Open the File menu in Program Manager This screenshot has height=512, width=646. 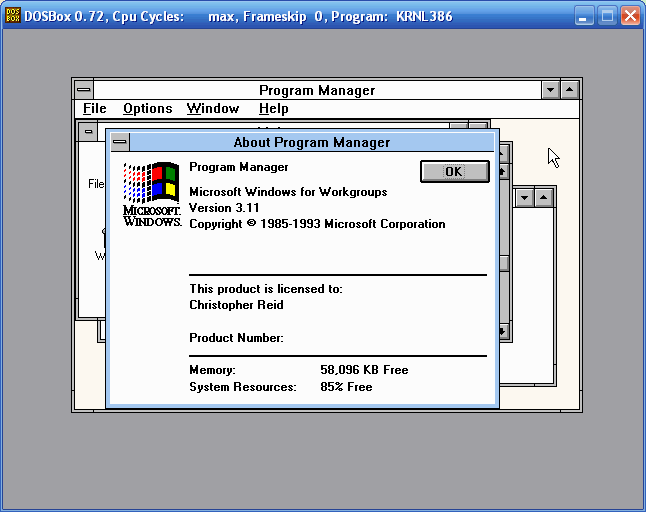pyautogui.click(x=95, y=109)
